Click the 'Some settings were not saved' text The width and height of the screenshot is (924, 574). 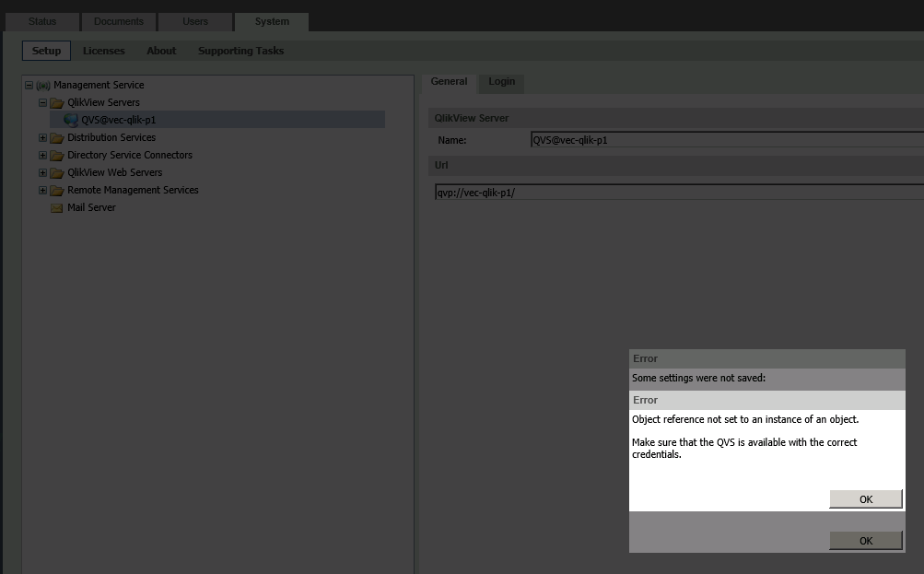tap(699, 379)
